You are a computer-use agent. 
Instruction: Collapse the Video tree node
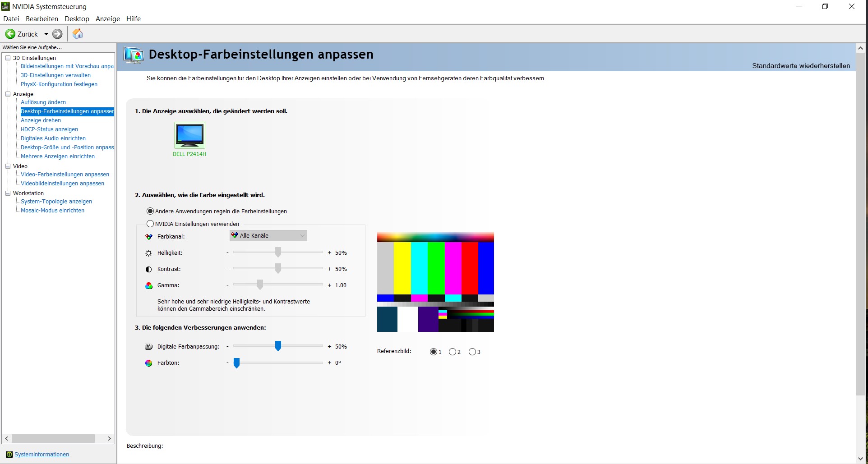(8, 166)
